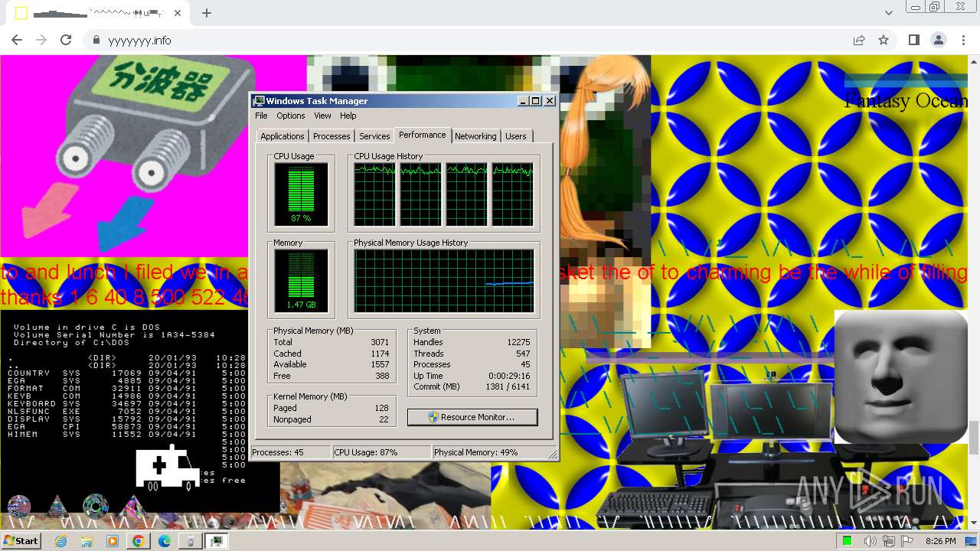980x551 pixels.
Task: Click the browser forward arrow
Action: 41,40
